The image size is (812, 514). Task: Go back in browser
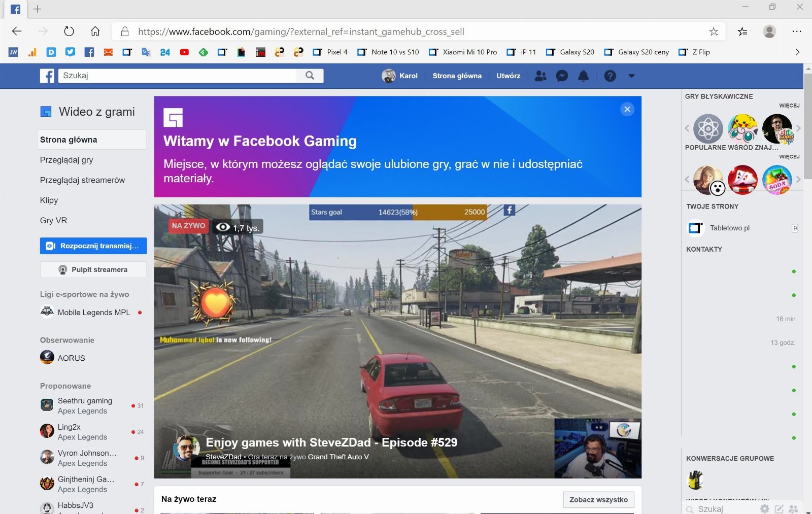(17, 31)
